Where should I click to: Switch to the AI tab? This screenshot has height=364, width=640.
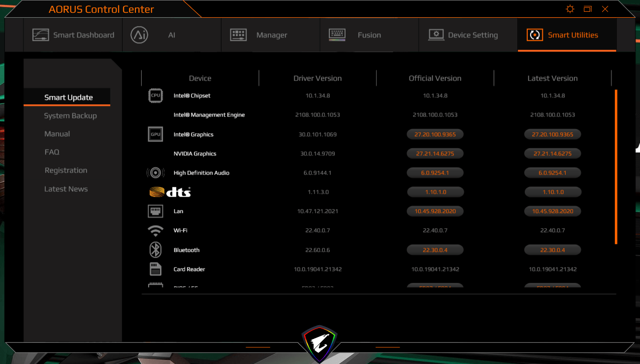[x=172, y=35]
